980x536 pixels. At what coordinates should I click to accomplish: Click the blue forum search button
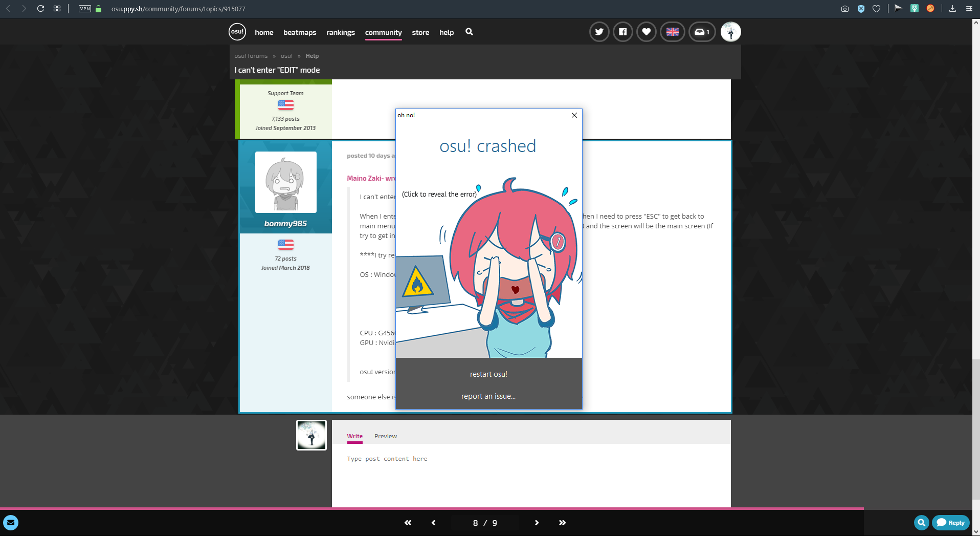(x=921, y=523)
